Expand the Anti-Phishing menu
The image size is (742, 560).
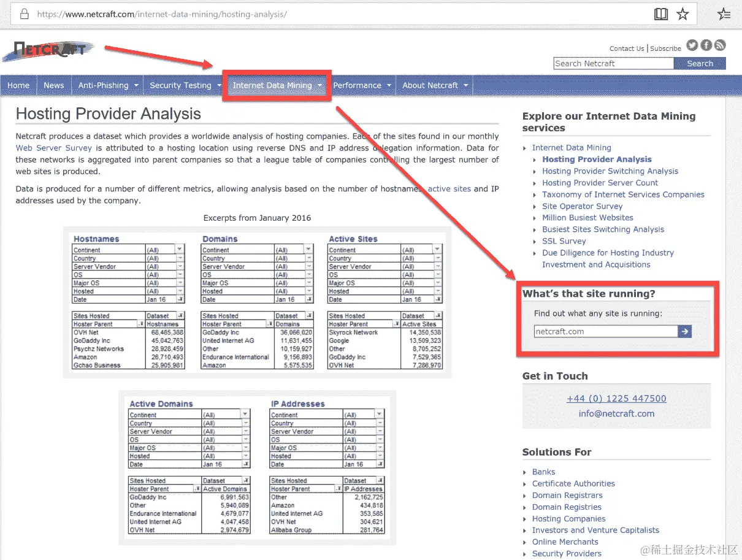click(x=108, y=85)
